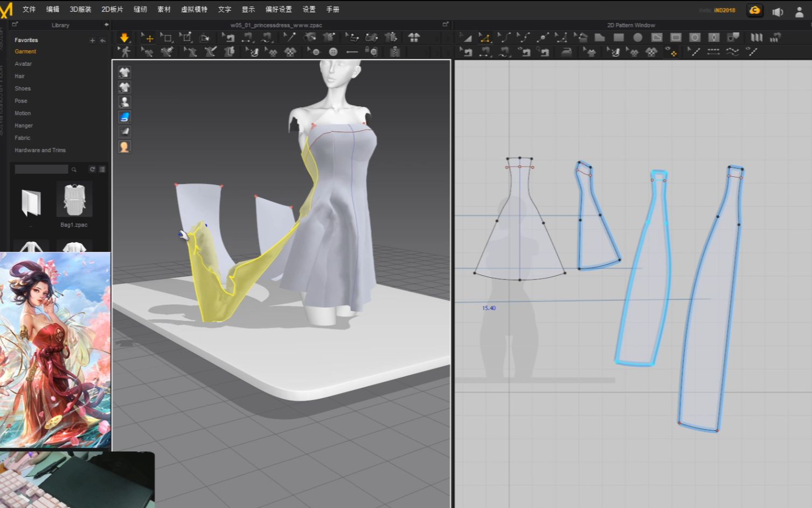Collapse the Favorites section with its arrow
This screenshot has height=508, width=812.
pos(103,39)
